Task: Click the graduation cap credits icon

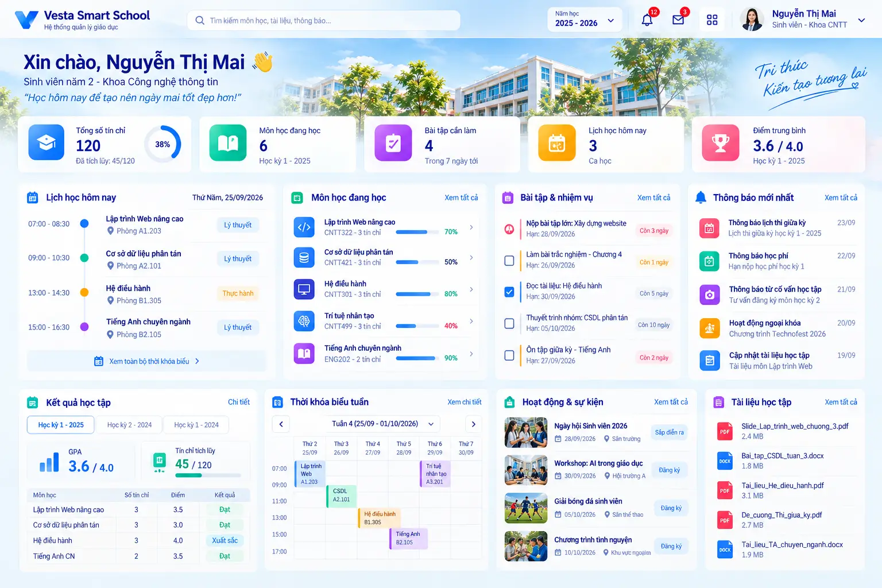Action: coord(47,142)
